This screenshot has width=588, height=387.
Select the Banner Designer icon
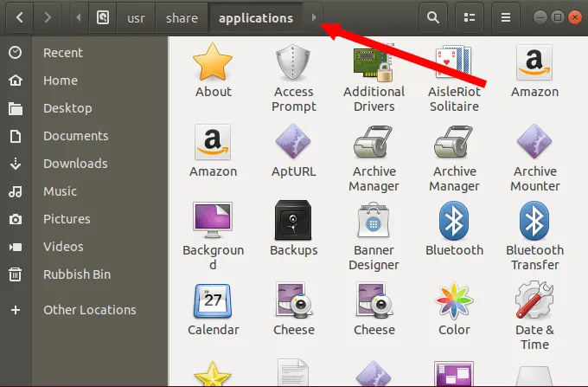[374, 221]
